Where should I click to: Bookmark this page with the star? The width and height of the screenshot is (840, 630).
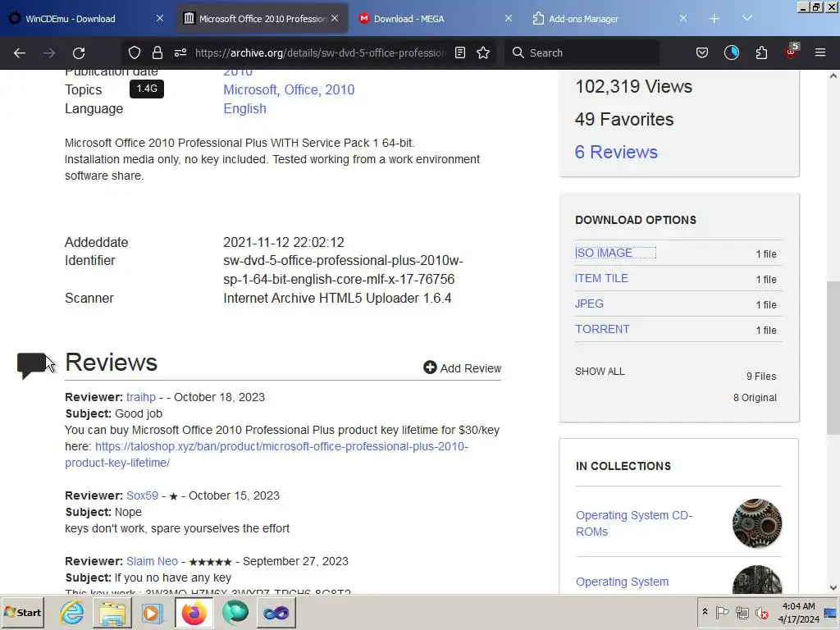pyautogui.click(x=483, y=52)
